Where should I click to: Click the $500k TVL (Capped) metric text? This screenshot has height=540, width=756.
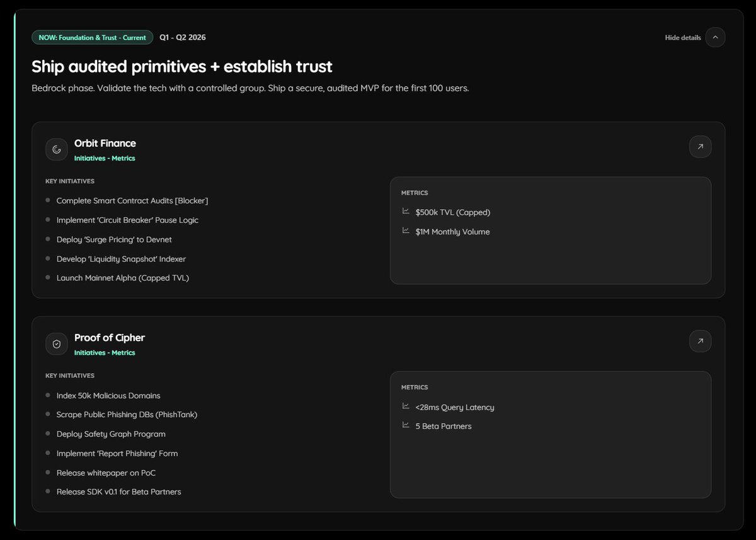click(x=453, y=212)
